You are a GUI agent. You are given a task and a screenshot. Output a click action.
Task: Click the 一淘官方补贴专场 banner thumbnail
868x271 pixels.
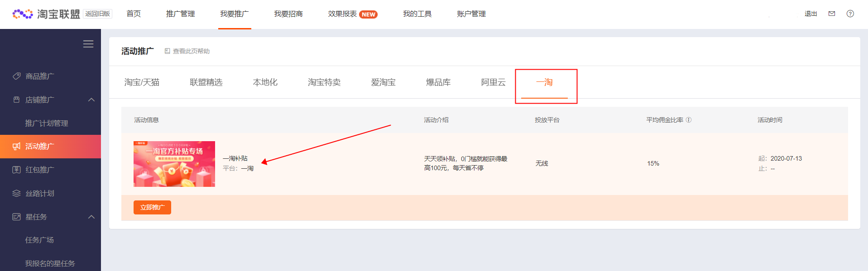[174, 164]
